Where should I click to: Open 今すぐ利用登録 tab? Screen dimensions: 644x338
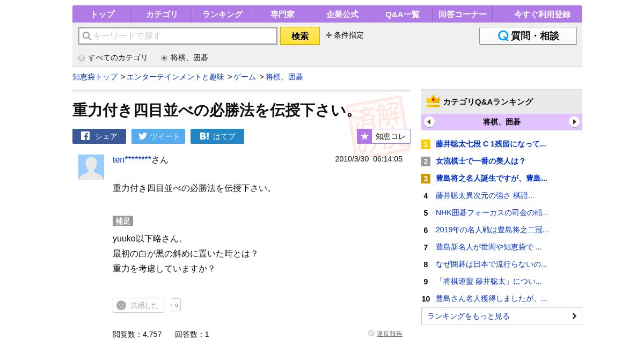(x=542, y=14)
